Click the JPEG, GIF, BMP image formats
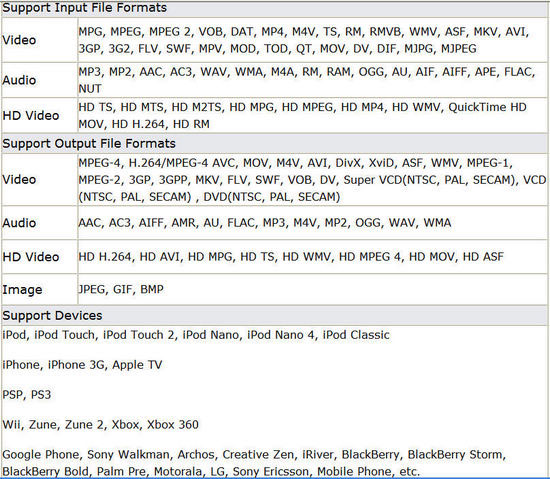This screenshot has width=550, height=479. 121,289
